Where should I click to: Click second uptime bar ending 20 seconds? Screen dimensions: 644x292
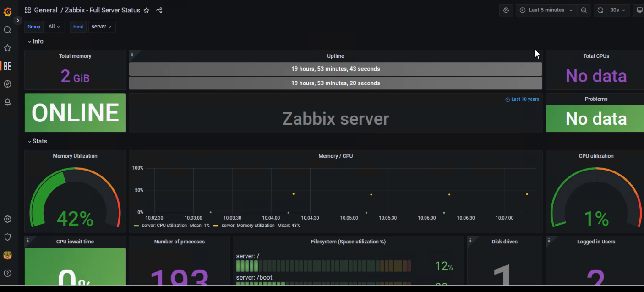coord(335,83)
